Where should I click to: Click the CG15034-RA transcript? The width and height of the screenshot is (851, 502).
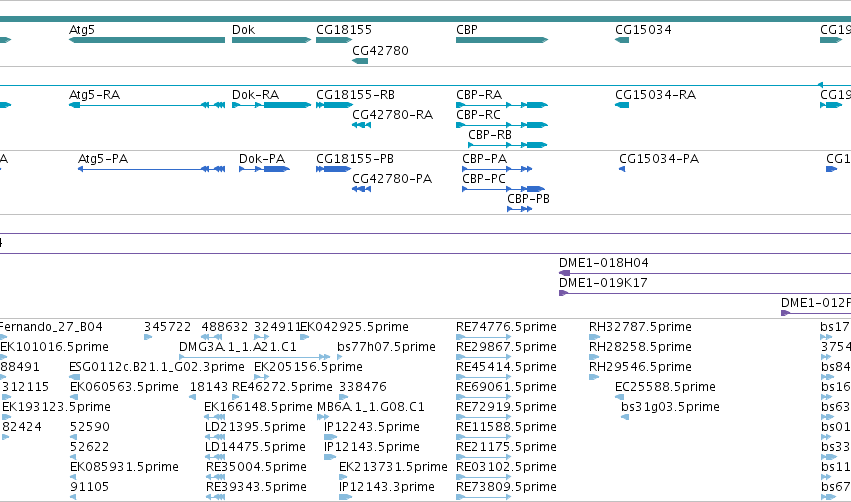coord(622,105)
